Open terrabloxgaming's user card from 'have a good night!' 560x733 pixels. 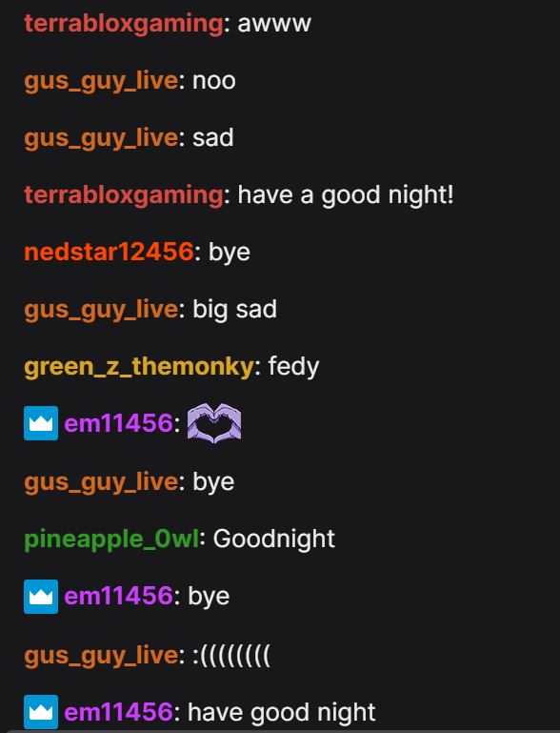pyautogui.click(x=124, y=194)
